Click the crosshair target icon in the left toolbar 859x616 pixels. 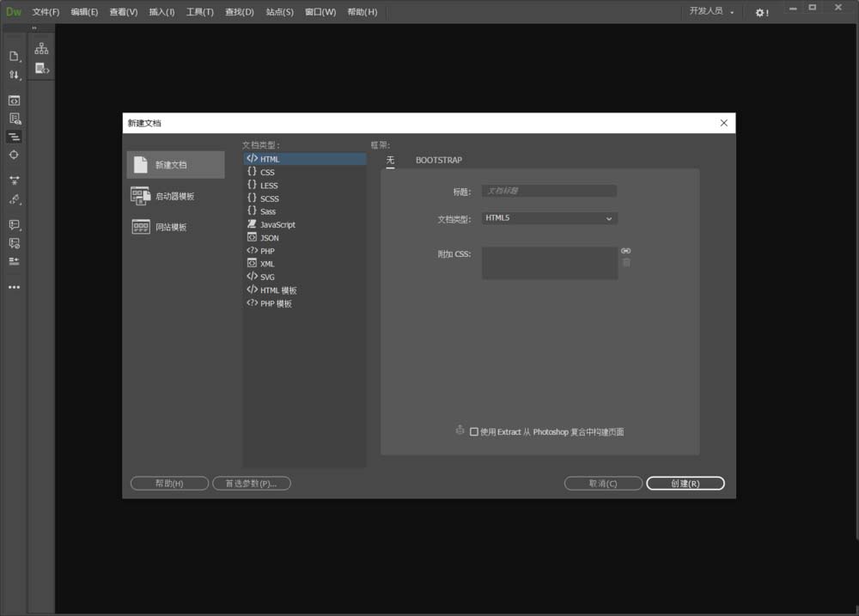15,155
